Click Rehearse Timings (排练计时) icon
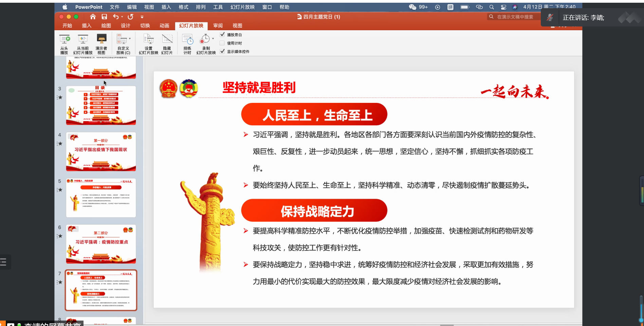 (187, 40)
